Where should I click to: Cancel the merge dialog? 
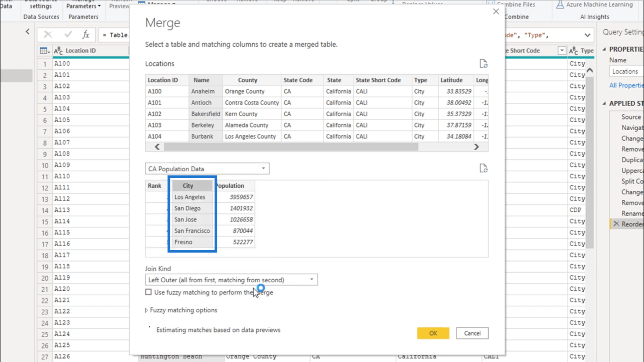pyautogui.click(x=472, y=333)
